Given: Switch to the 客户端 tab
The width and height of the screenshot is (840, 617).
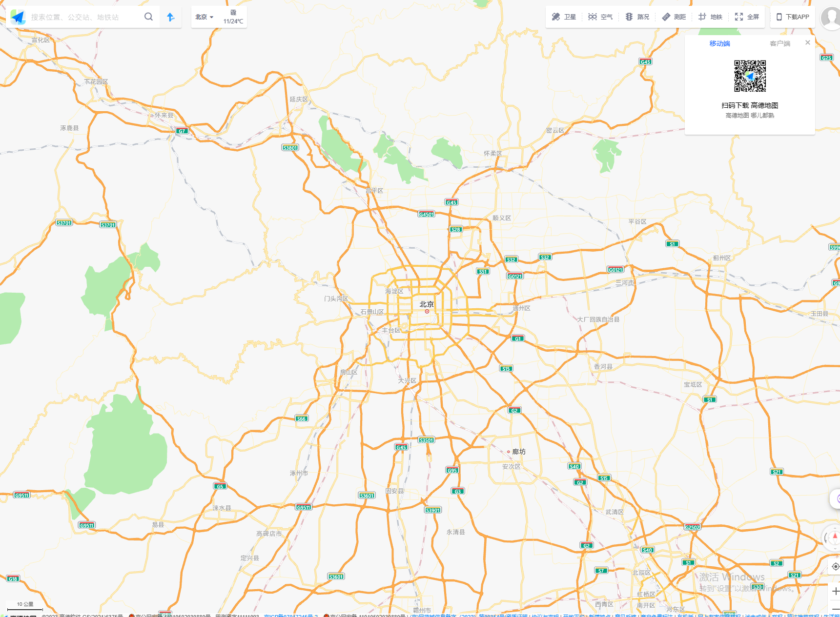Looking at the screenshot, I should point(780,43).
